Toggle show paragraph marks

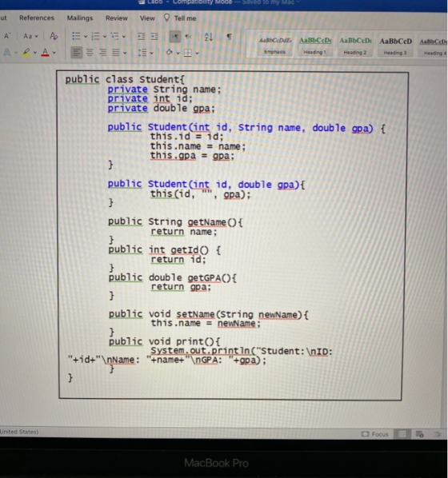[x=229, y=37]
